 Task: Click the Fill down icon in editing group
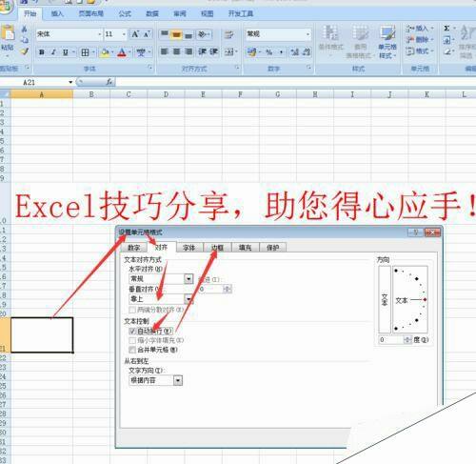point(446,40)
